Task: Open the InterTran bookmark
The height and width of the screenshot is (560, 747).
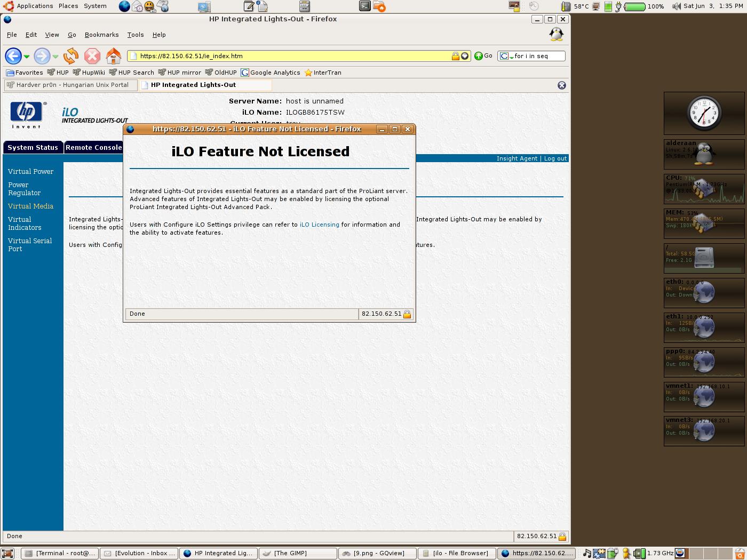Action: point(323,73)
